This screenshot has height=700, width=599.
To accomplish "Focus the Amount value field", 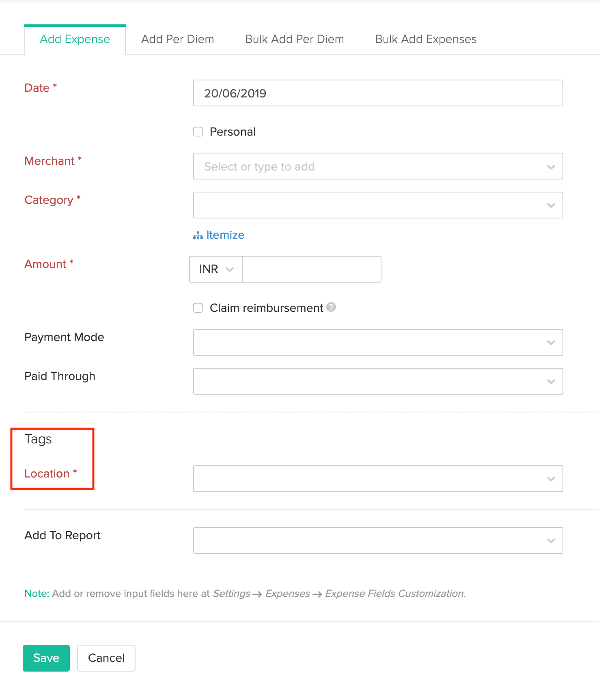I will [x=311, y=269].
